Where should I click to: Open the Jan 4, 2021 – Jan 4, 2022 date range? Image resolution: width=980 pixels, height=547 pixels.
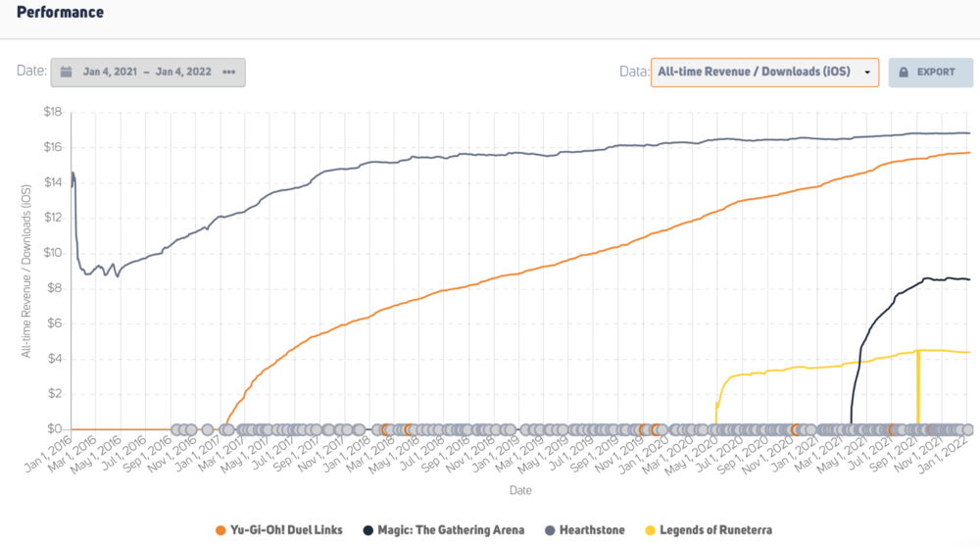click(148, 72)
